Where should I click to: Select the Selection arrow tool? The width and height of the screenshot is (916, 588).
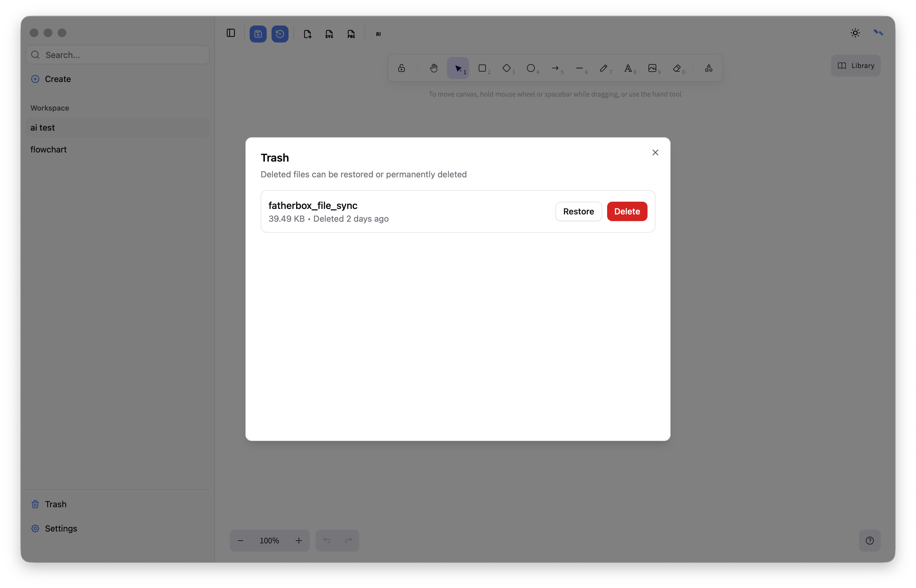[458, 68]
